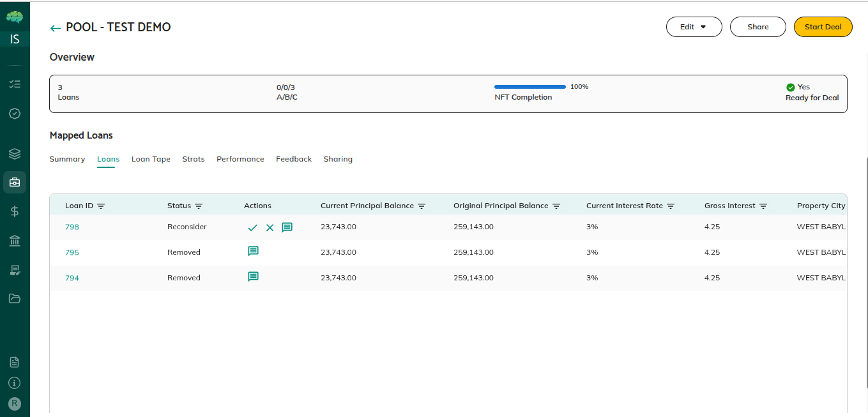Viewport: 868px width, 417px height.
Task: Open the folder icon in sidebar
Action: tap(15, 298)
